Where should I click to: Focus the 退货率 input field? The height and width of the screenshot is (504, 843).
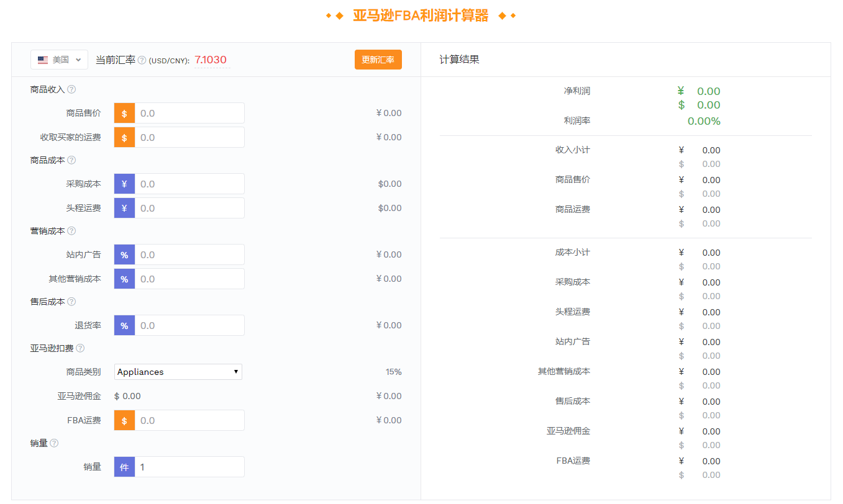[x=189, y=326]
